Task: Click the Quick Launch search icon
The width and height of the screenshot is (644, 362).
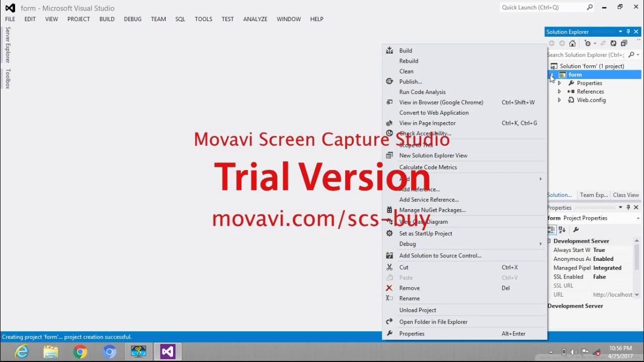Action: tap(590, 8)
